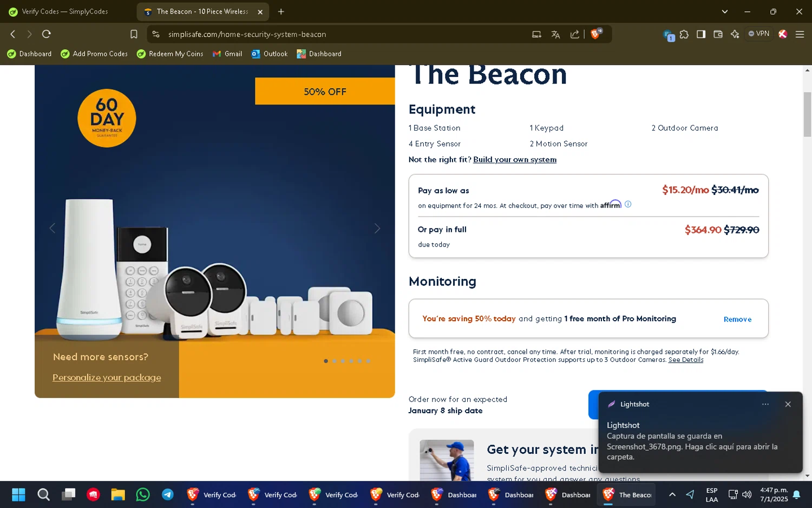Viewport: 812px width, 508px height.
Task: Show hidden system tray icons
Action: click(672, 494)
